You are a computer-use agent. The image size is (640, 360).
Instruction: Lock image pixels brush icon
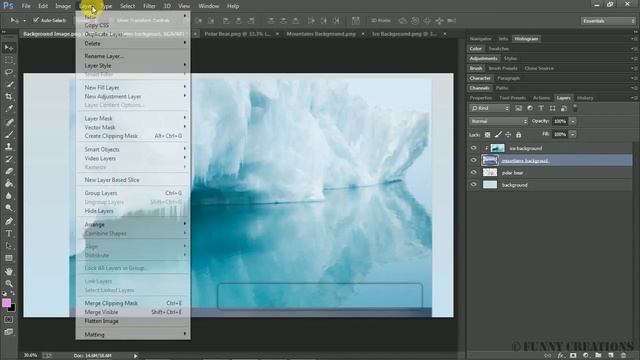(498, 134)
